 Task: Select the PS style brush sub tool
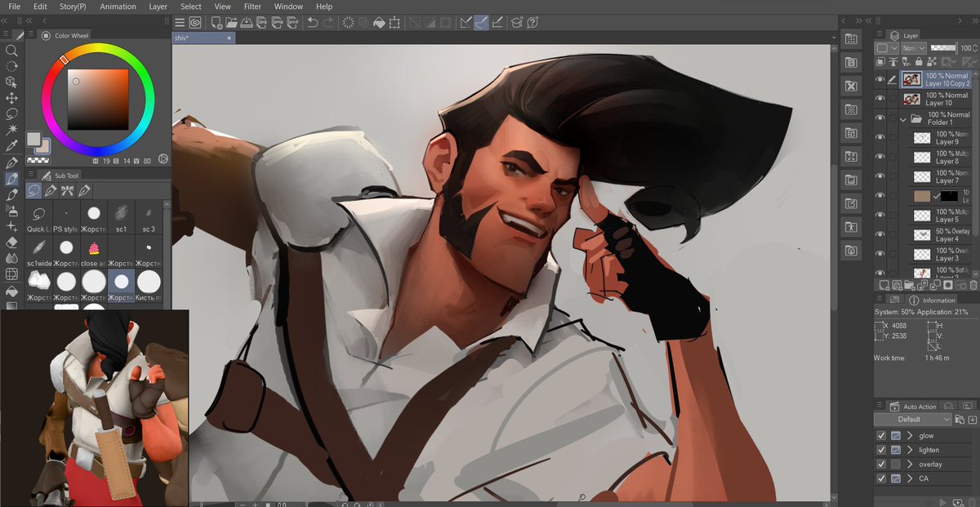pos(66,217)
